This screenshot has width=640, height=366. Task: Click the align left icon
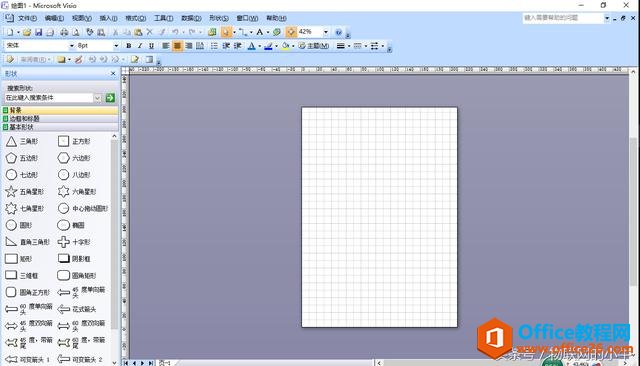pos(165,46)
